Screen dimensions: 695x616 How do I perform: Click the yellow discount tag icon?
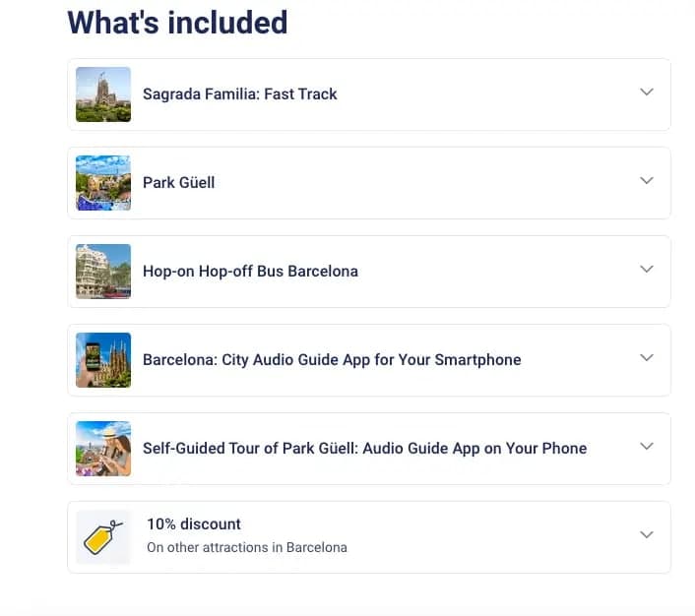[x=103, y=537]
